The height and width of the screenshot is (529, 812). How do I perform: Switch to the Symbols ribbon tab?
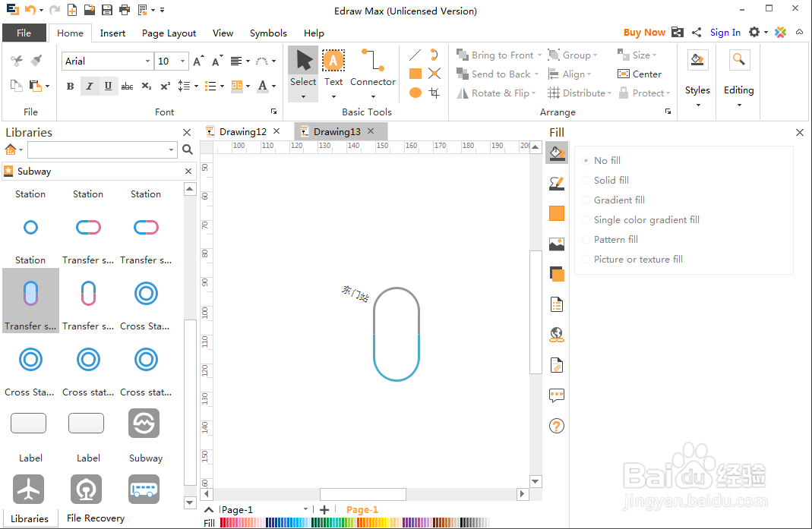point(267,33)
